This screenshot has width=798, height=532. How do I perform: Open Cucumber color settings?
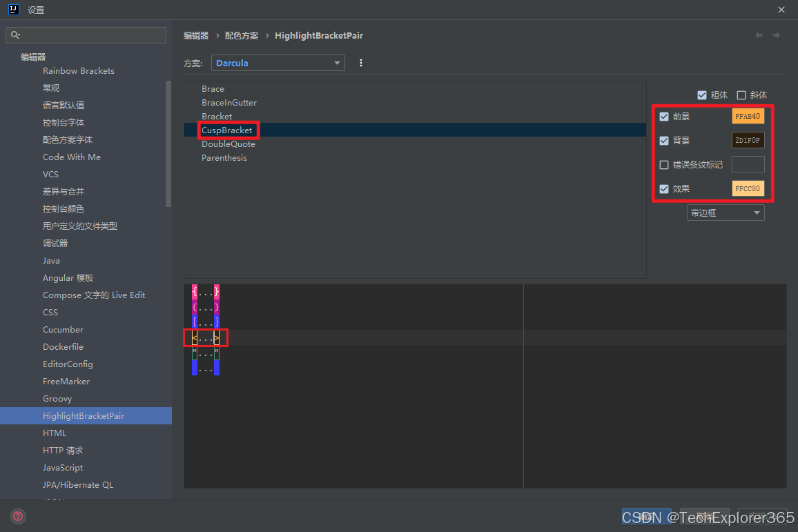(63, 330)
